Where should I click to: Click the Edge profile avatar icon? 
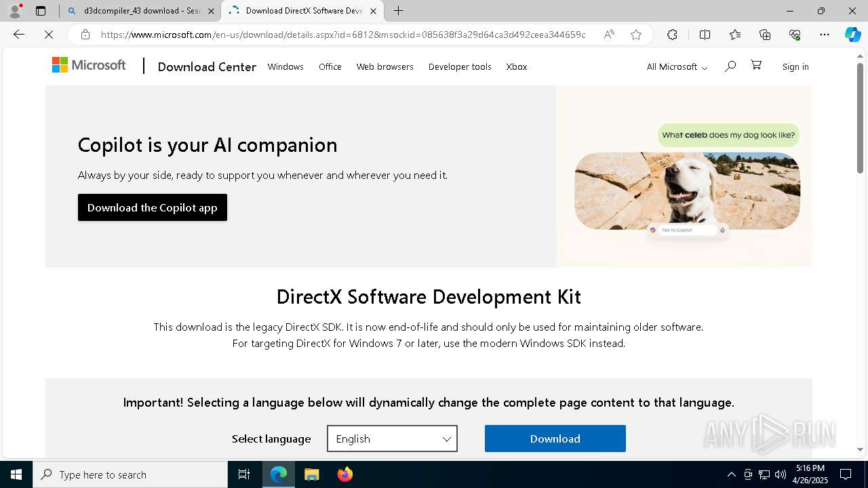click(14, 11)
